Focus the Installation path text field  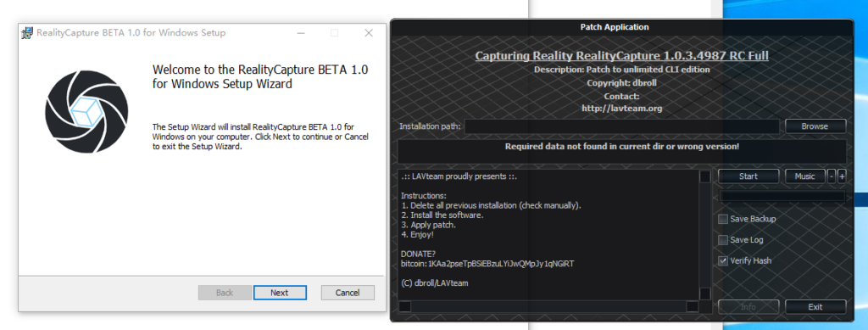tap(621, 126)
